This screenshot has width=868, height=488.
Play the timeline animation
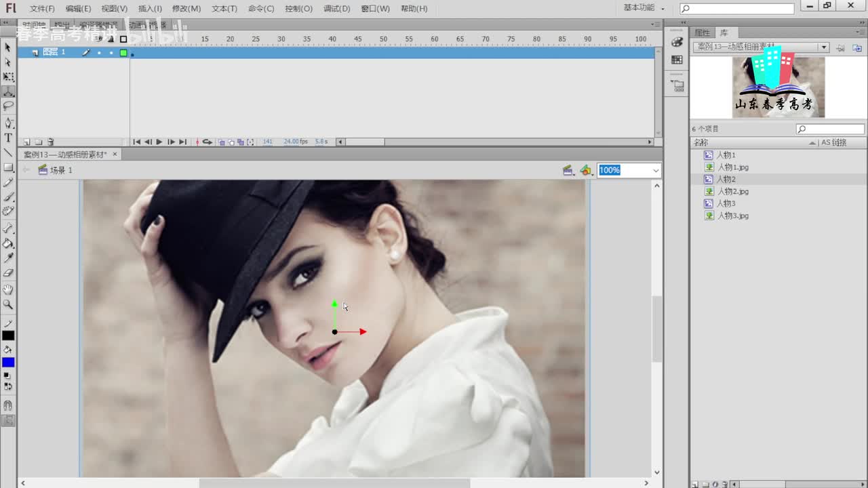[x=159, y=142]
